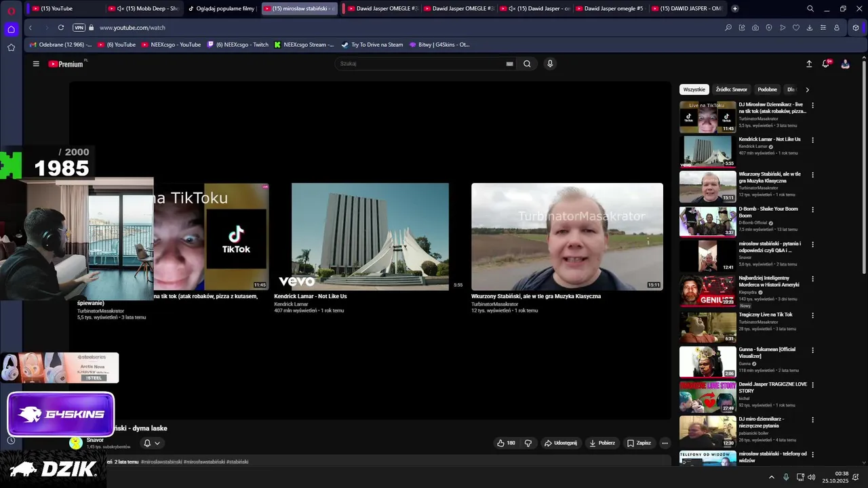The width and height of the screenshot is (868, 488).
Task: Go to YouTube Premium home logo
Action: (x=66, y=64)
